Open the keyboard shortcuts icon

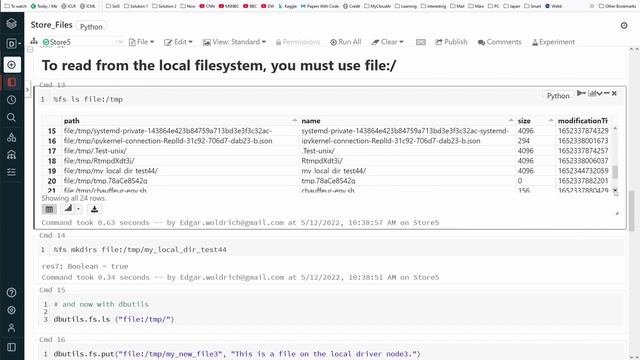click(x=421, y=42)
